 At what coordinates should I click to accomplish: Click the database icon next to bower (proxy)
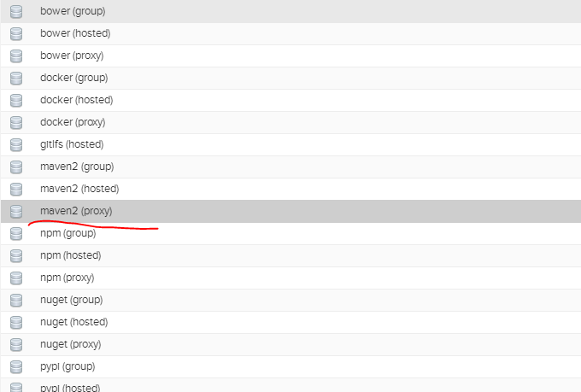click(x=16, y=56)
